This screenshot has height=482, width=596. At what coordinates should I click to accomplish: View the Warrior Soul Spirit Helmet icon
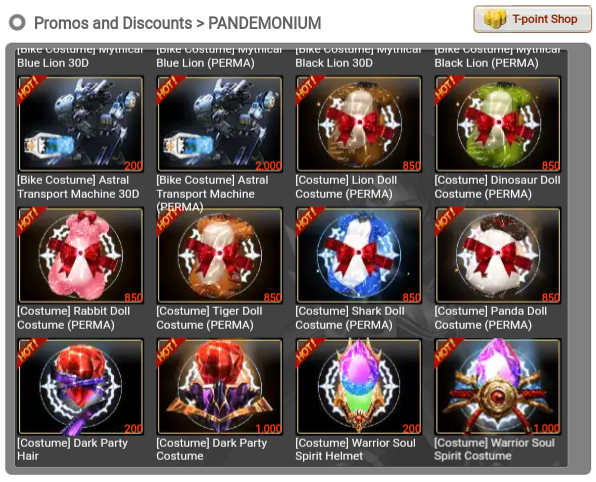[358, 387]
